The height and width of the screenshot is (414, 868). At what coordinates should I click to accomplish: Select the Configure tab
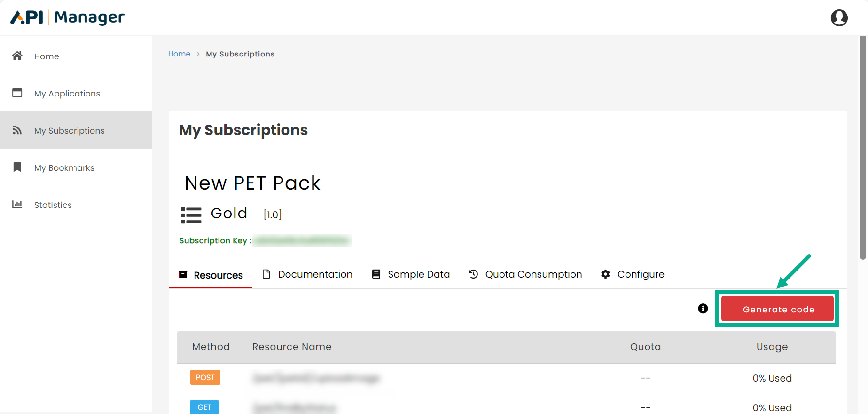click(633, 274)
